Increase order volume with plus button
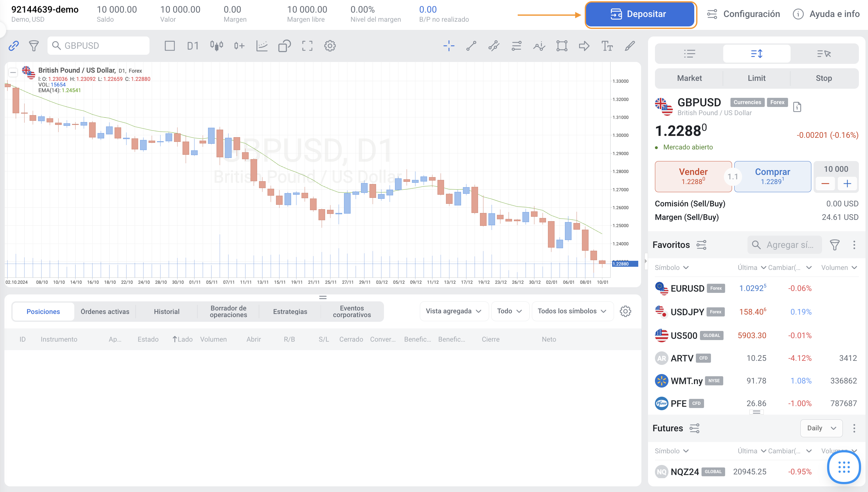868x492 pixels. (847, 183)
